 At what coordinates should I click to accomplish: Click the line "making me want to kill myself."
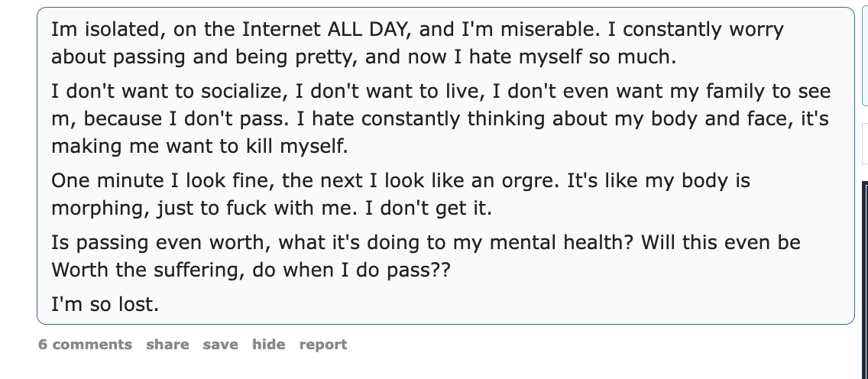pos(200,147)
